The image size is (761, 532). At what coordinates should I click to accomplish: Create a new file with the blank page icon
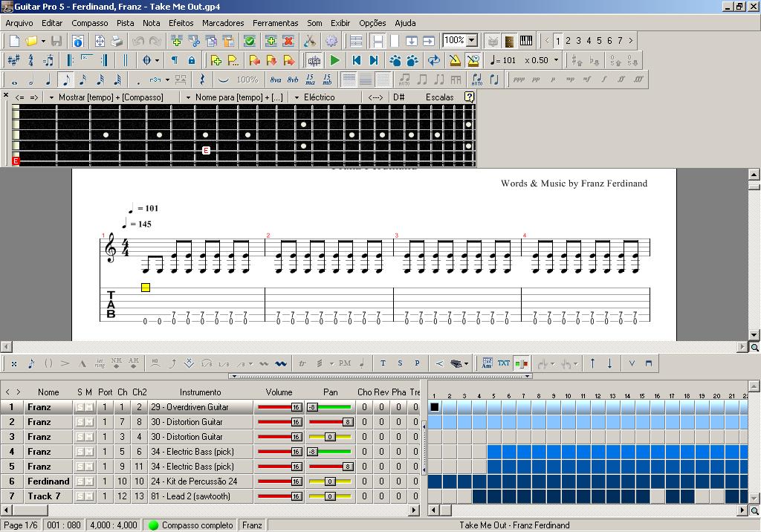[x=15, y=42]
